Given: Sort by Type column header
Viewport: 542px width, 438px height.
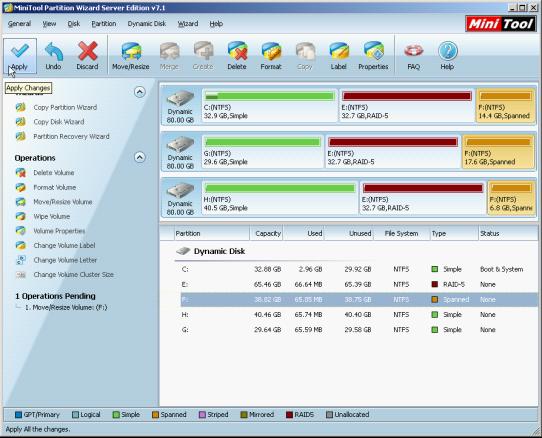Looking at the screenshot, I should 454,234.
